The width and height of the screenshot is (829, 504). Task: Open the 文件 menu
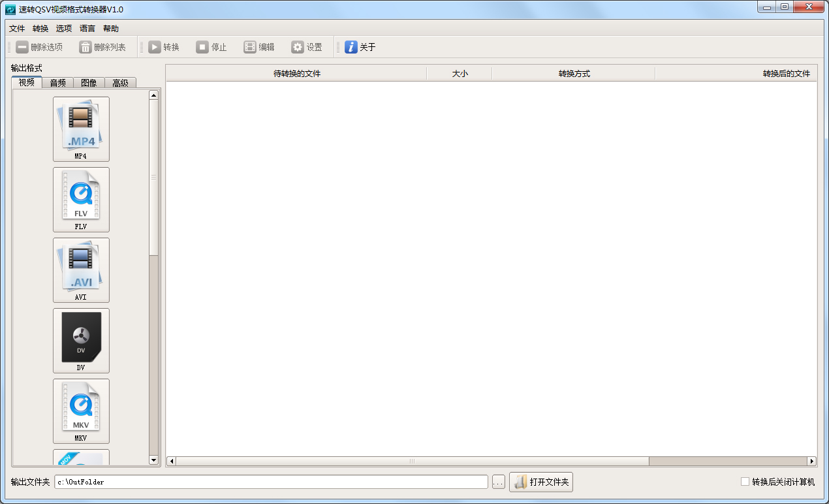click(17, 28)
